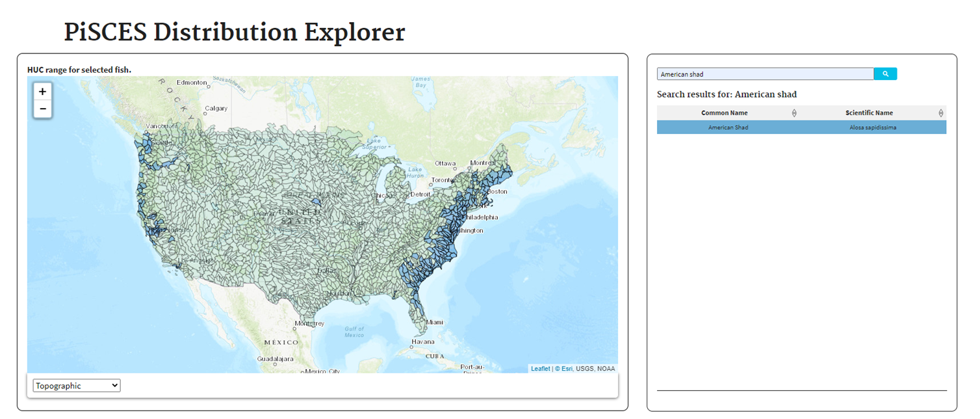Click the blue search magnifier button
The image size is (980, 419).
(885, 74)
